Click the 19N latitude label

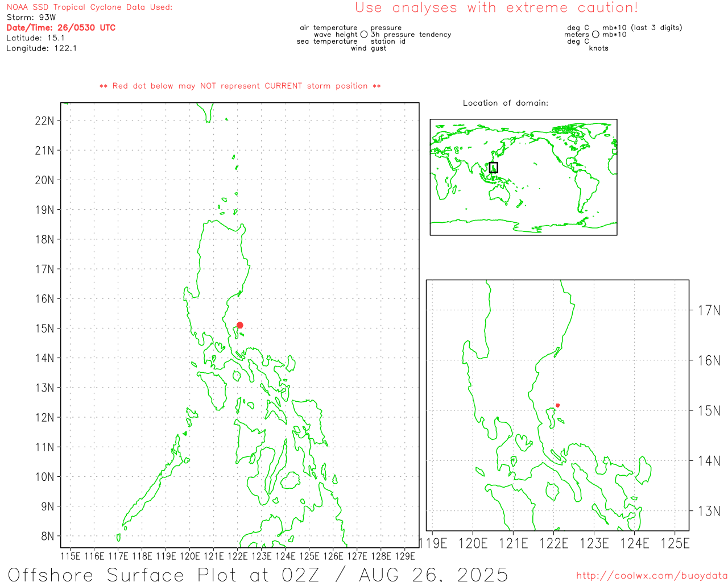point(44,210)
